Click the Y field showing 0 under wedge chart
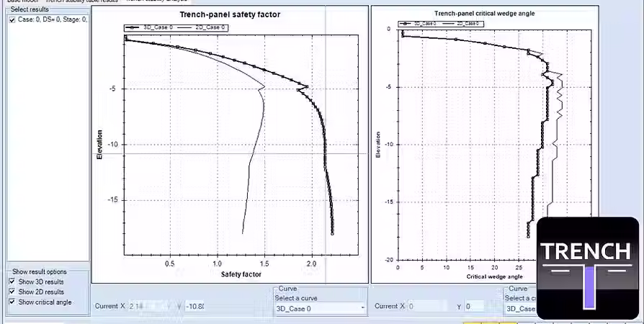The height and width of the screenshot is (324, 644). coord(475,306)
